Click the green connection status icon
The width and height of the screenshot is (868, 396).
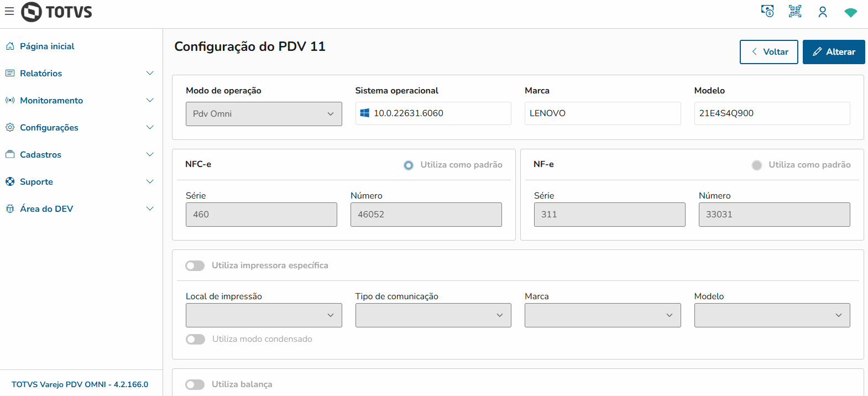point(850,12)
